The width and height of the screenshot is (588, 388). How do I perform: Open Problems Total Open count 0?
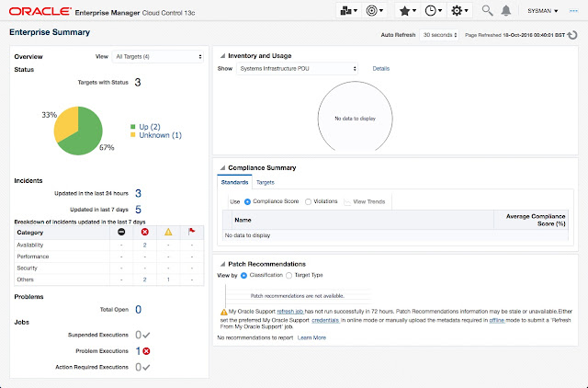tap(138, 310)
